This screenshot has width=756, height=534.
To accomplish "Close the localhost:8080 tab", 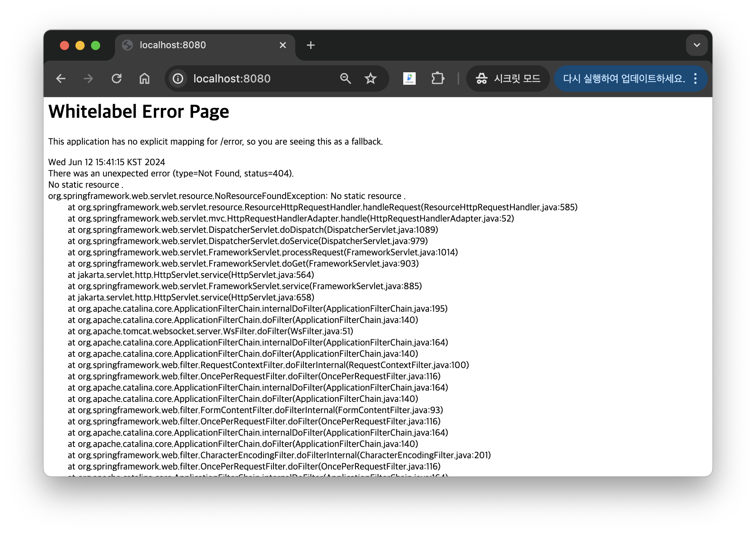I will point(283,45).
